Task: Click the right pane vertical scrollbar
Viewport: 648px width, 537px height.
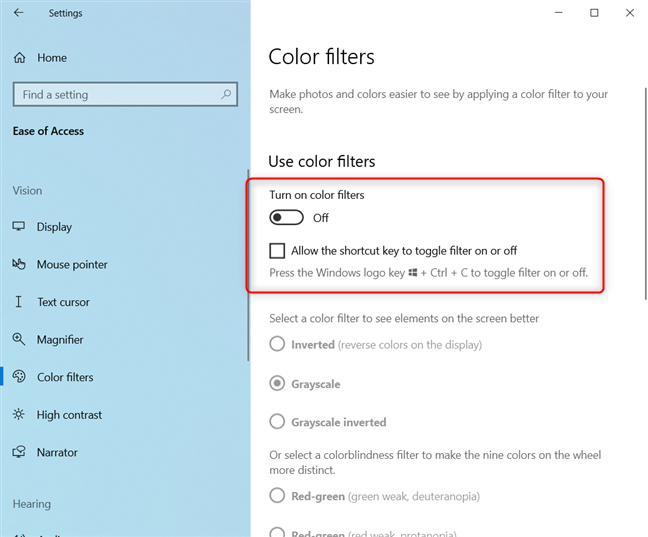Action: (646, 193)
